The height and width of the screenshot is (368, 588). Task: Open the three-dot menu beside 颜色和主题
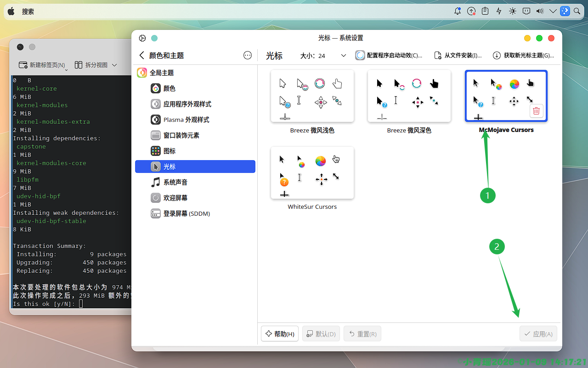(248, 56)
